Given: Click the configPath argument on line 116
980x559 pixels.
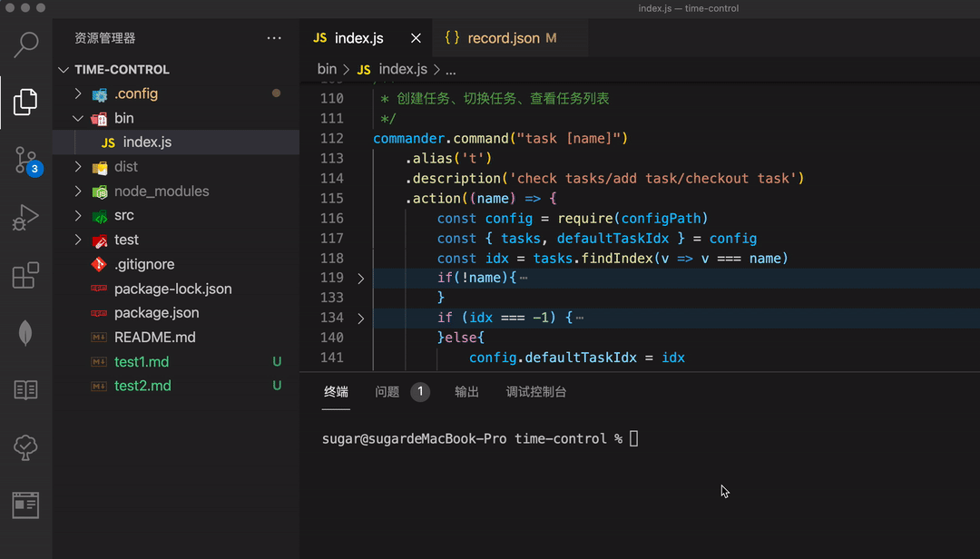Looking at the screenshot, I should click(x=661, y=218).
